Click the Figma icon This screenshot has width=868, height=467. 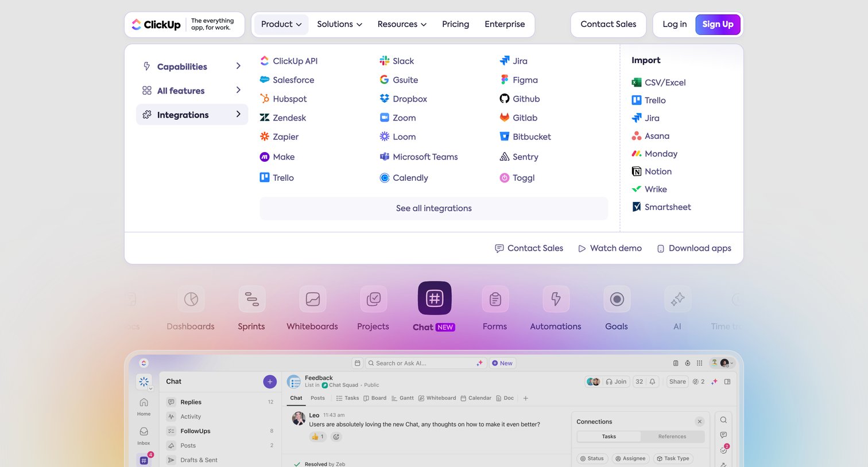505,80
